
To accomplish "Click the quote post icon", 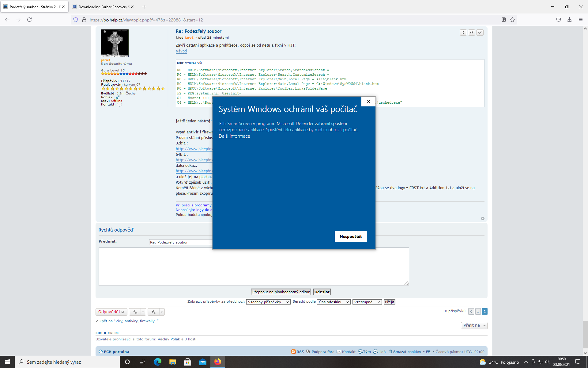I will point(472,33).
